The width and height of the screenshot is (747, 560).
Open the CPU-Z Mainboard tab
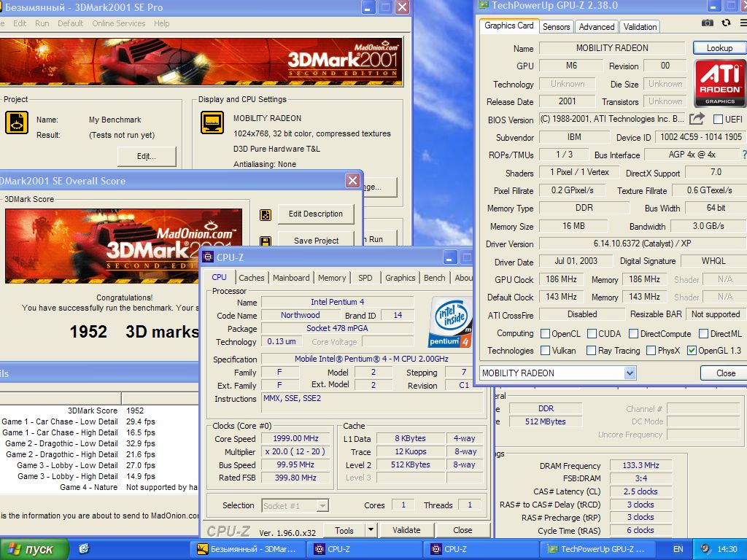click(x=291, y=278)
